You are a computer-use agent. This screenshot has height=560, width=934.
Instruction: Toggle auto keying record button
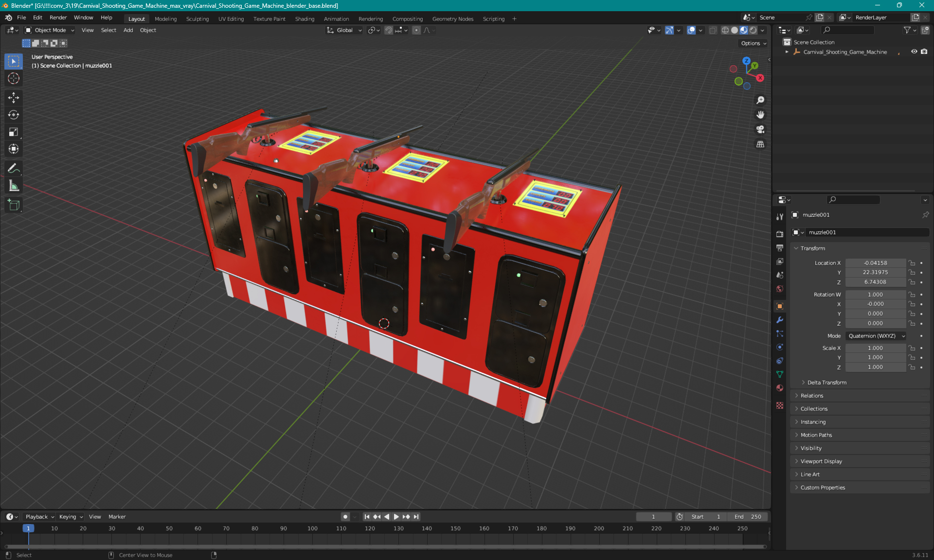[x=345, y=517]
